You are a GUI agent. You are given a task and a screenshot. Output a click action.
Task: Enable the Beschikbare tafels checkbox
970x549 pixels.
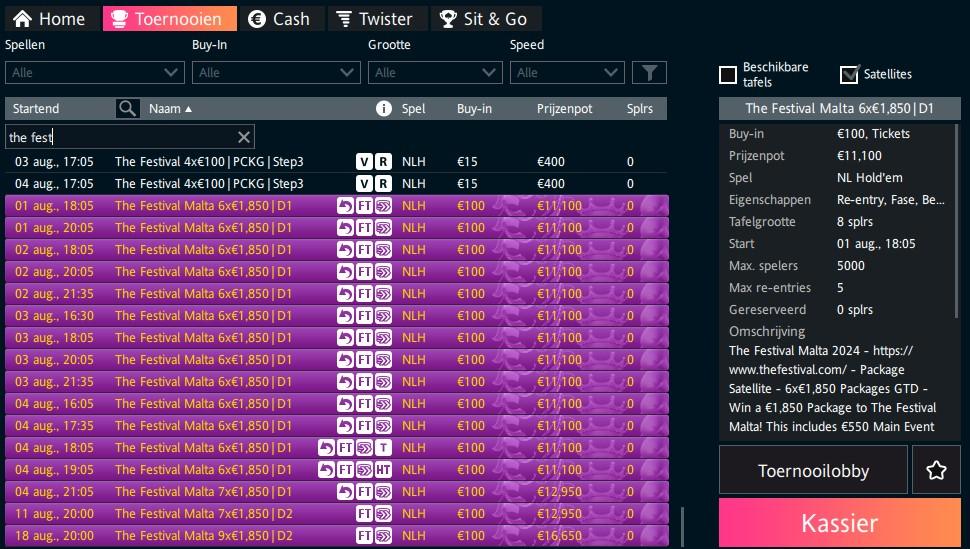(x=728, y=74)
